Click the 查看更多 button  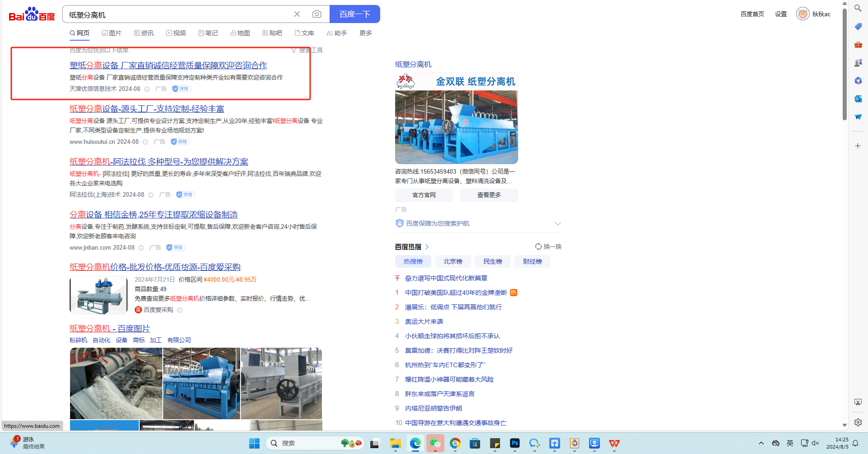coord(489,195)
